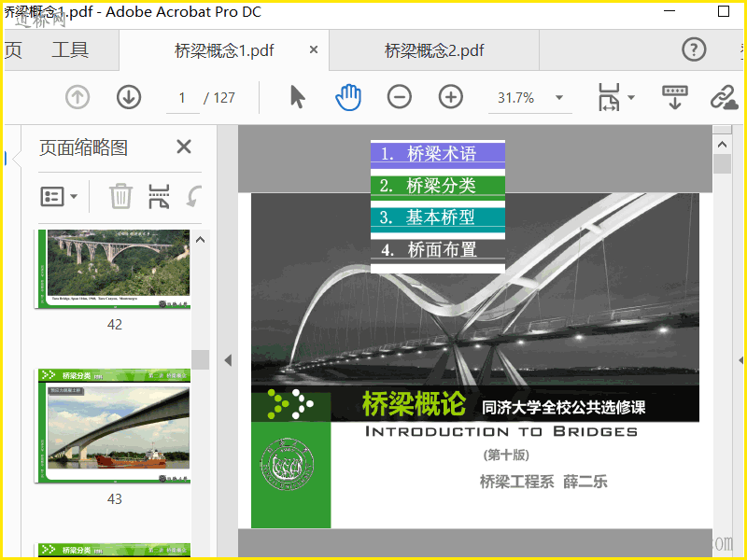Rotate page using the curved arrow icon

[x=194, y=196]
